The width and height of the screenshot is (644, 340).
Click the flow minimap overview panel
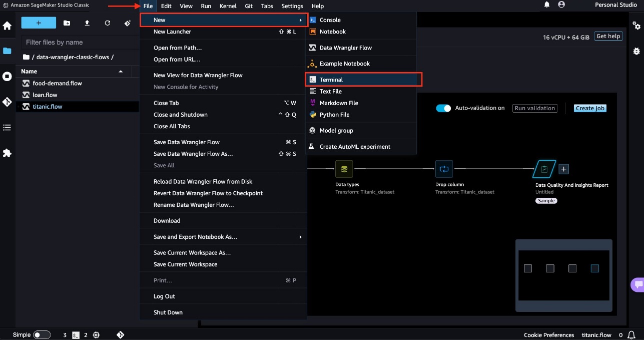[564, 275]
